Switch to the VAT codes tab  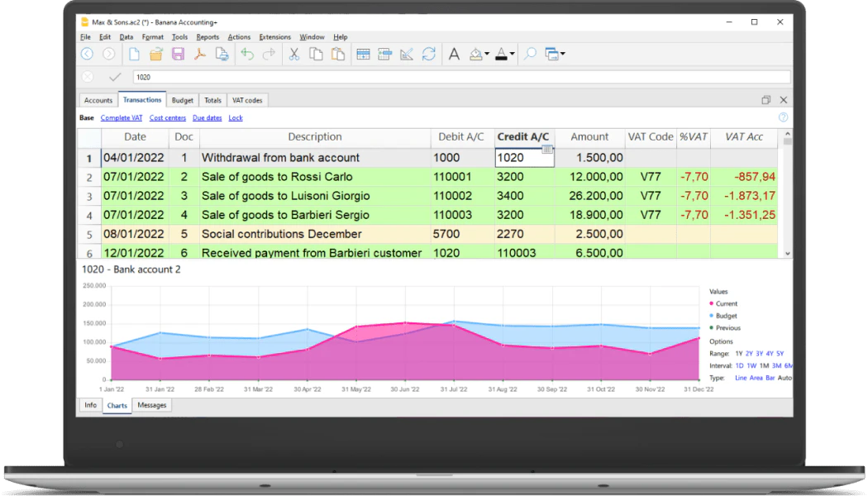pyautogui.click(x=247, y=100)
